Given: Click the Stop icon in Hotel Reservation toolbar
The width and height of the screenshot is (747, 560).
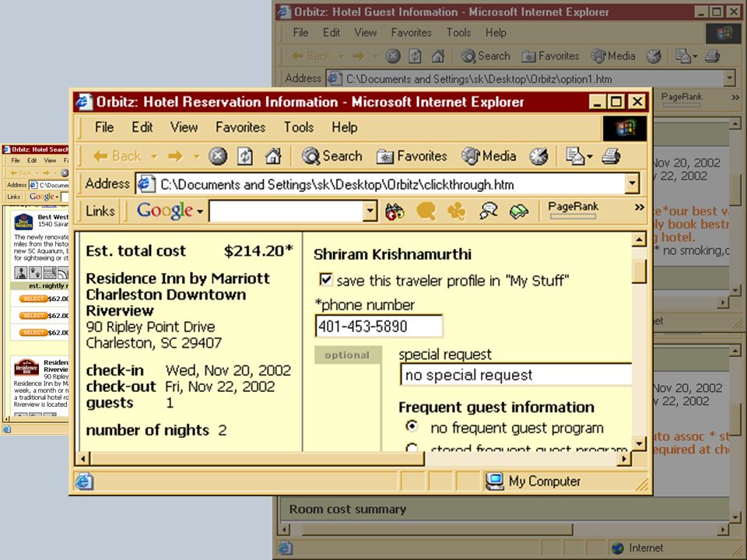Looking at the screenshot, I should click(x=218, y=156).
